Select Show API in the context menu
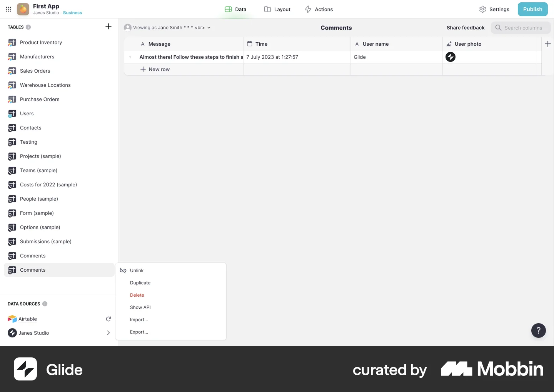This screenshot has height=392, width=554. (171, 307)
